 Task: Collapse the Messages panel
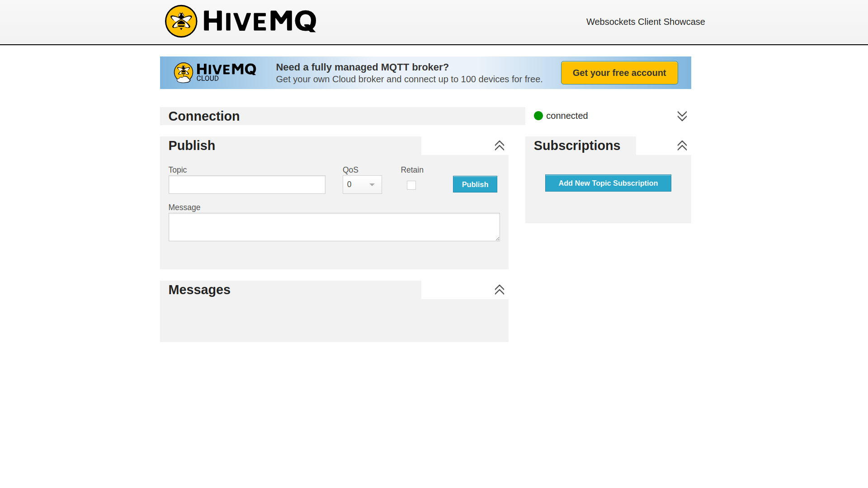(x=499, y=290)
